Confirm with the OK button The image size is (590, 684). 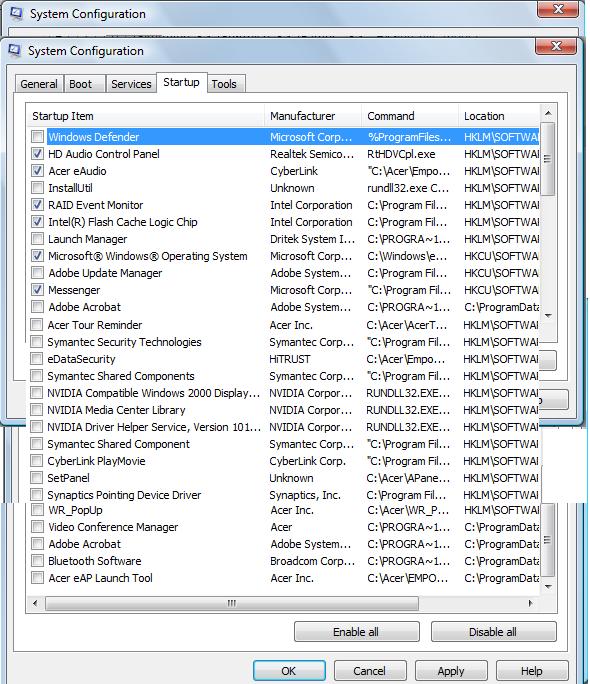coord(289,670)
